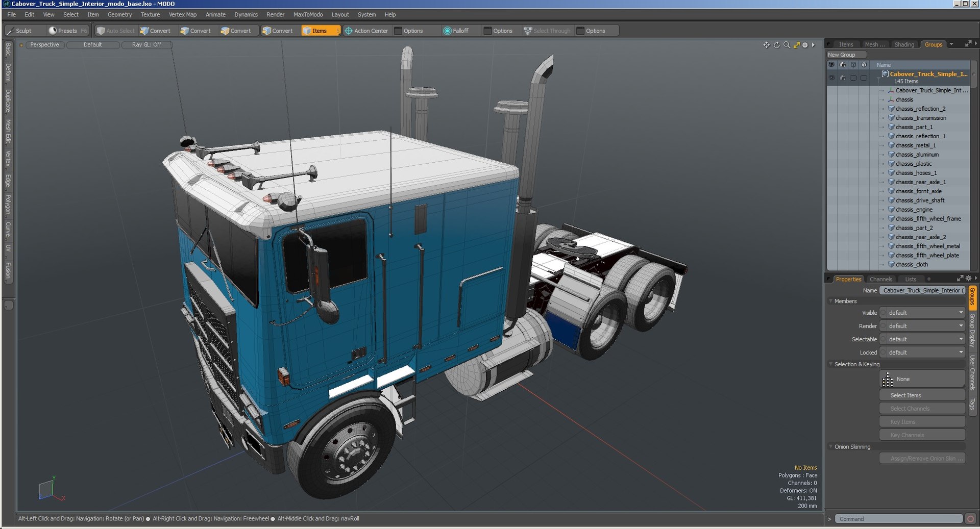This screenshot has height=529, width=980.
Task: Switch to the Channels tab
Action: pos(881,279)
